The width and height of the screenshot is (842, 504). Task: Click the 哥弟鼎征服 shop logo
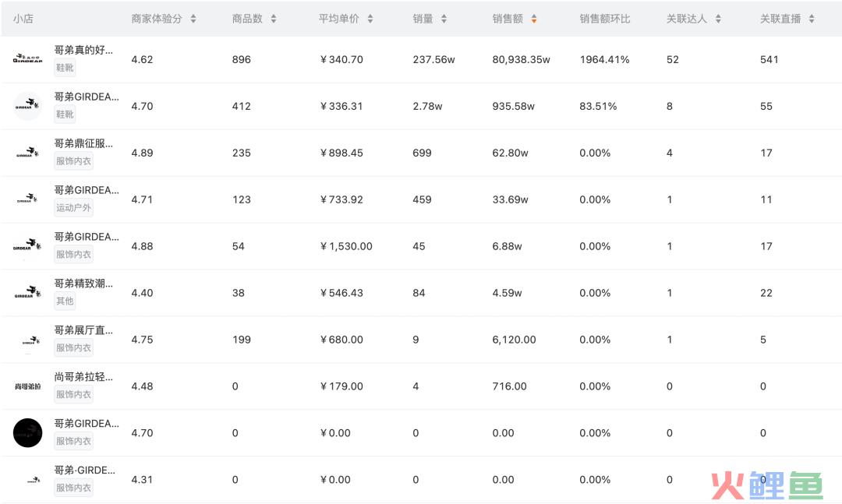click(27, 153)
